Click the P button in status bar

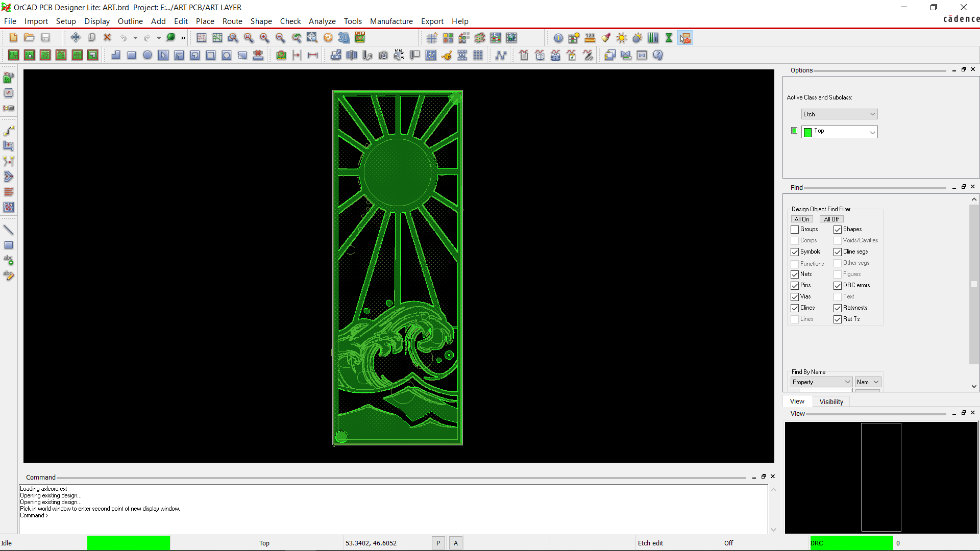coord(438,543)
